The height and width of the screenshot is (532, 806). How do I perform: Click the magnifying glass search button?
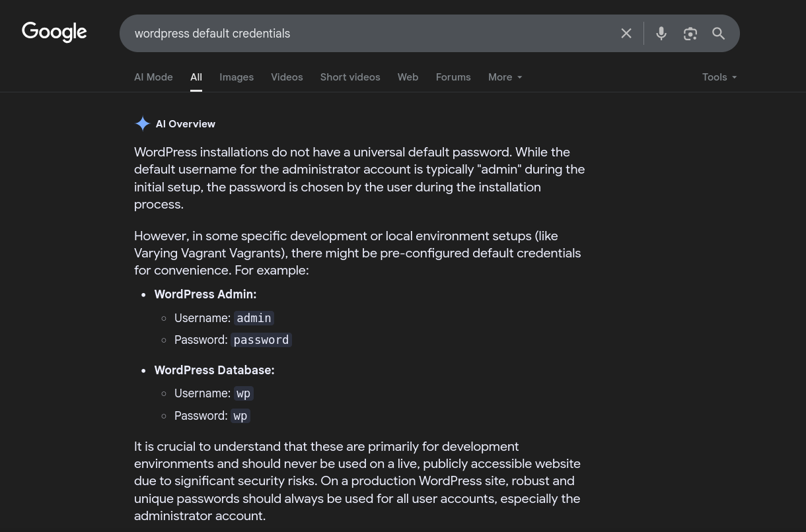[718, 34]
